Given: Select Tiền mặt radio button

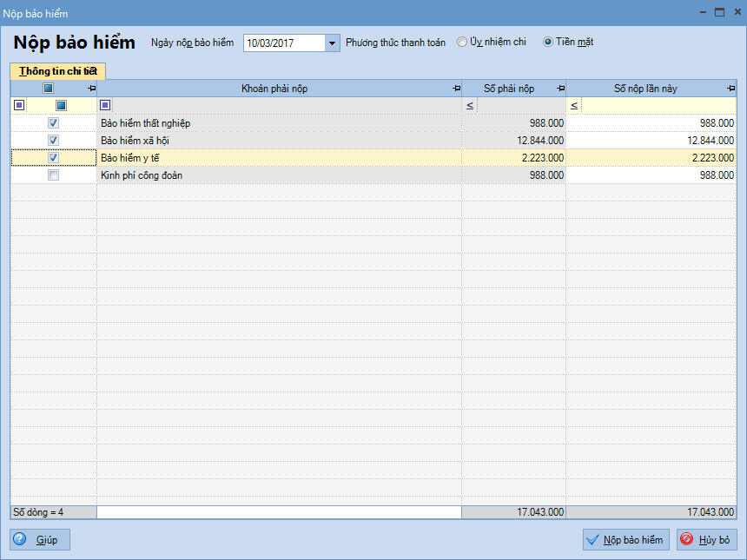Looking at the screenshot, I should (x=548, y=42).
